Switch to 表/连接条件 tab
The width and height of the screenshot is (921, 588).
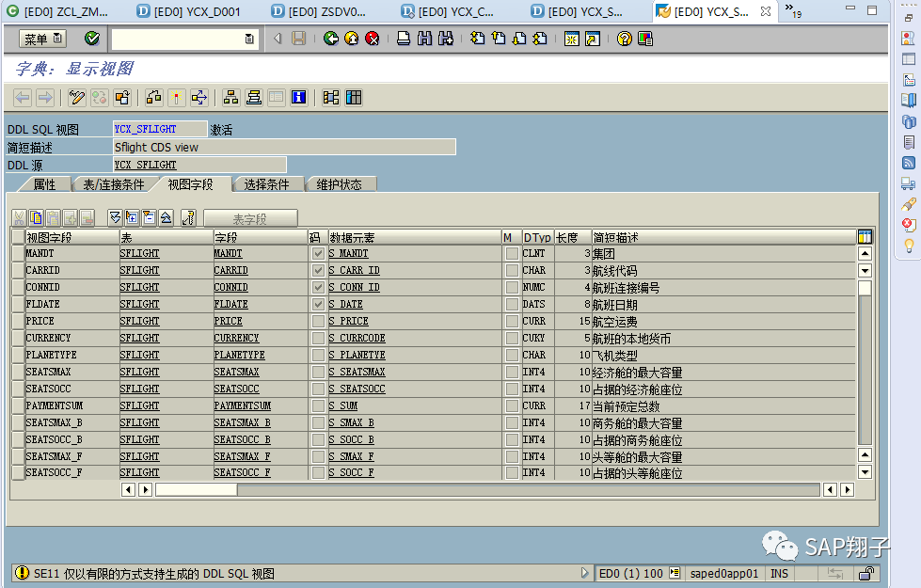click(114, 184)
